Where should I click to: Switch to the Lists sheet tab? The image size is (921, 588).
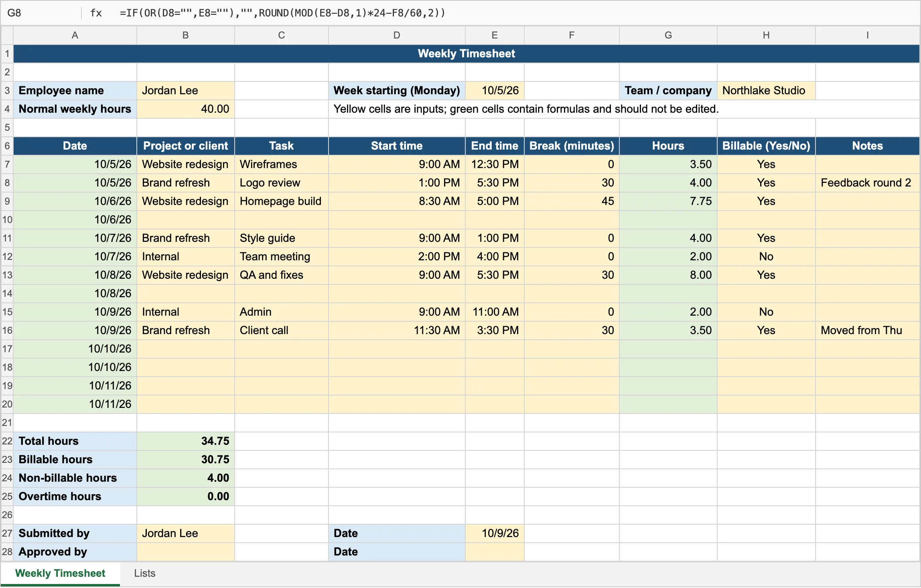pos(144,574)
